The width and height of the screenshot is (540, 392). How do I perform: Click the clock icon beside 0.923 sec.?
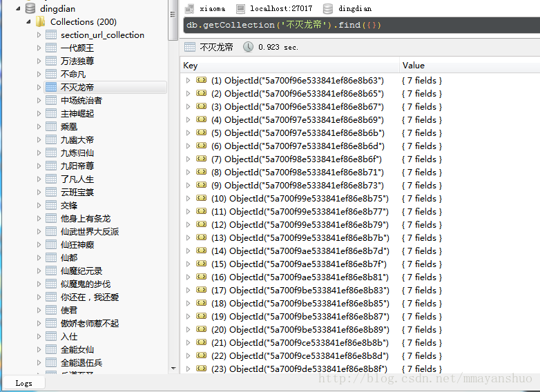(x=248, y=47)
